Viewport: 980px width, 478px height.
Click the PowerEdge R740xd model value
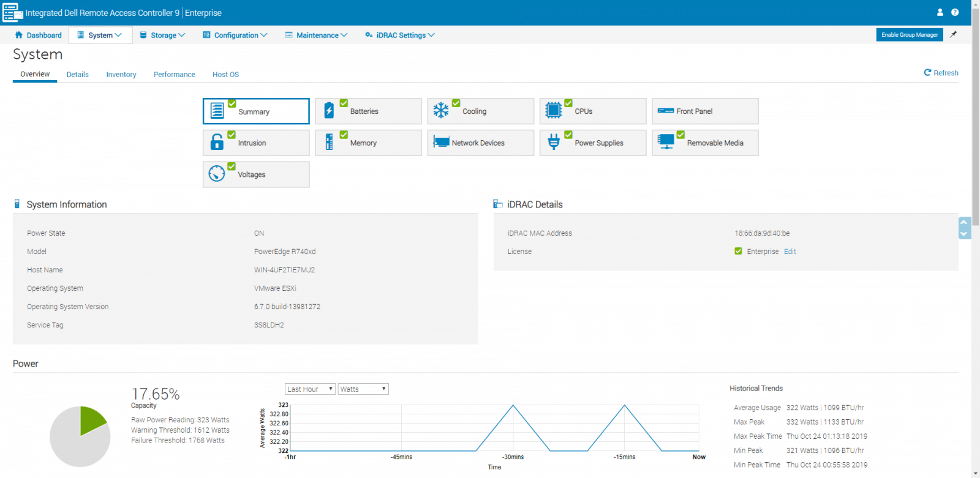coord(285,252)
